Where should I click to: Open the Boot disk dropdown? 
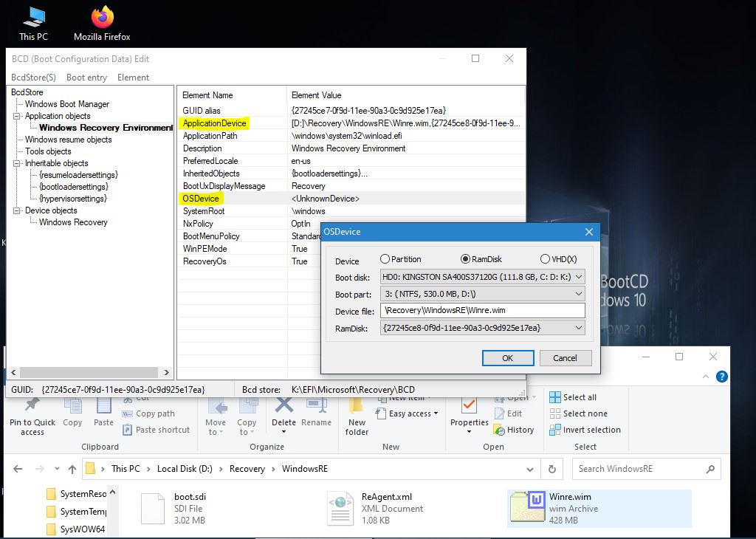point(483,277)
